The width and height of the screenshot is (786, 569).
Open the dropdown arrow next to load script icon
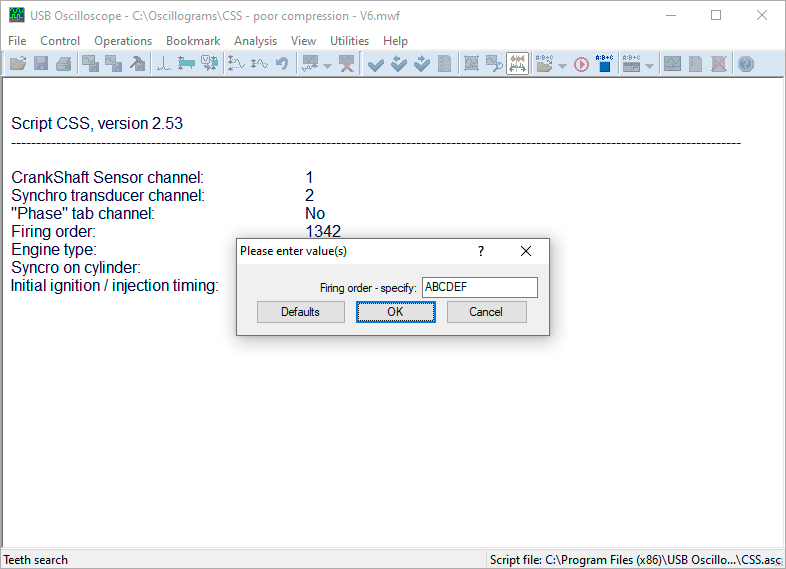tap(562, 65)
